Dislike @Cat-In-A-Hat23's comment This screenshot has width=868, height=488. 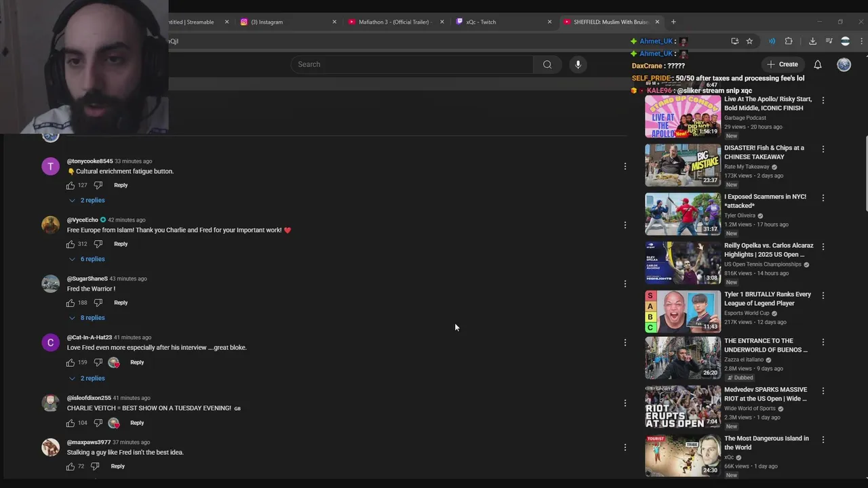[98, 363]
